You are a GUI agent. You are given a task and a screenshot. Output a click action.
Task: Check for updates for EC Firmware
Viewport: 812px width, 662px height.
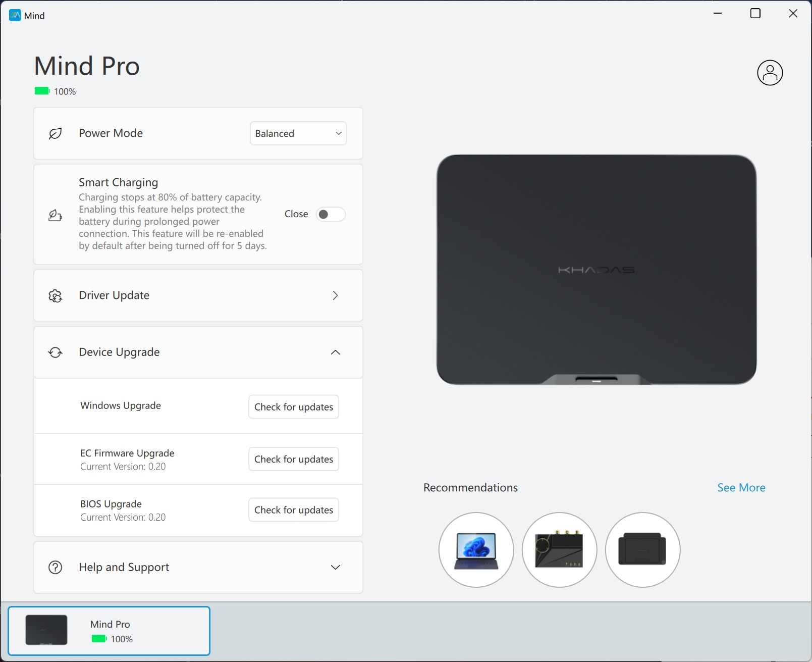[x=293, y=459]
